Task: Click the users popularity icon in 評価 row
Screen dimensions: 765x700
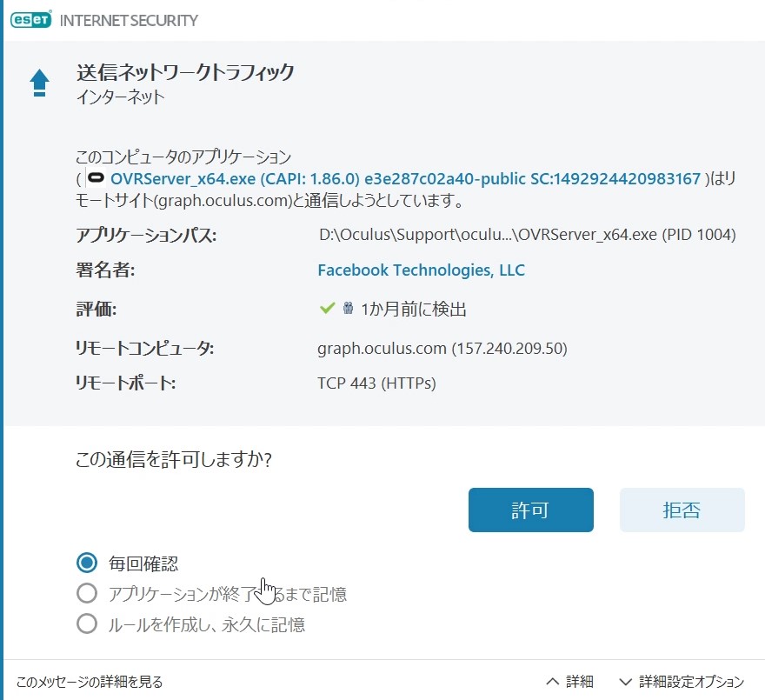Action: pos(348,308)
